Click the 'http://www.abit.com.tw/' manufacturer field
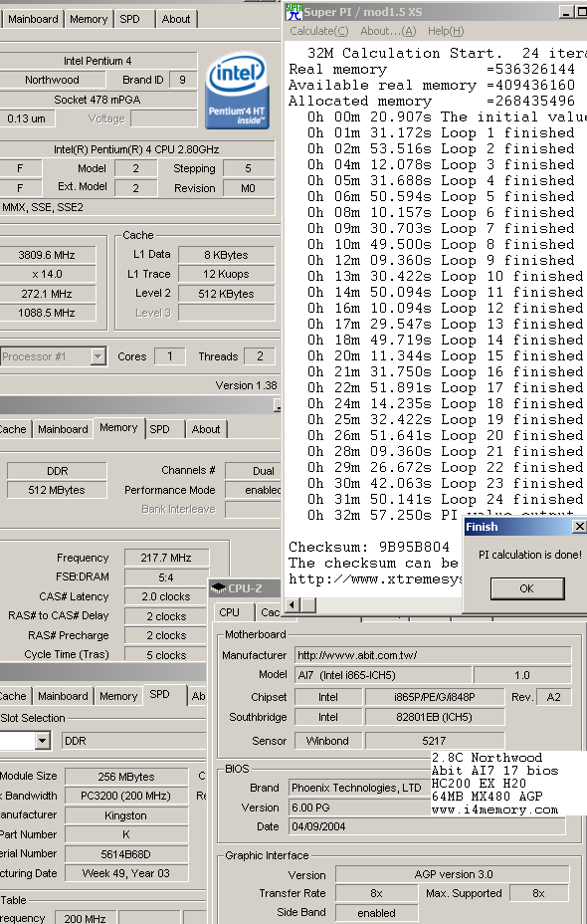Viewport: 587px width, 924px height. click(433, 655)
